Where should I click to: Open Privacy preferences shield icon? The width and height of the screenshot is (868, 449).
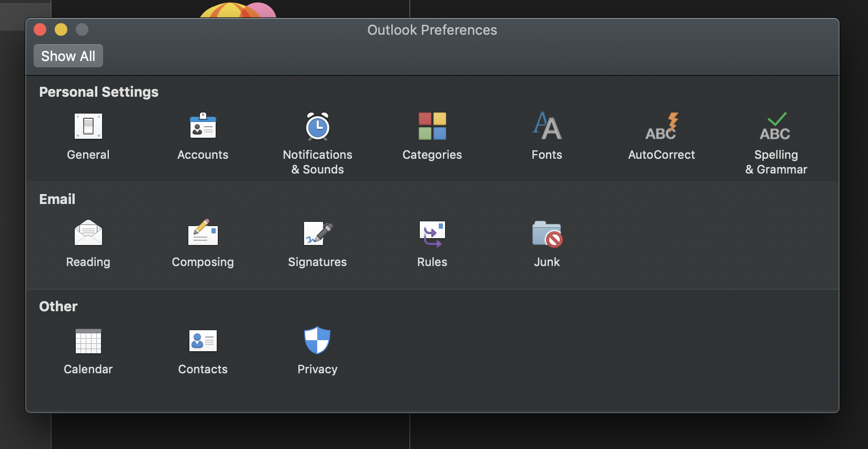[317, 340]
